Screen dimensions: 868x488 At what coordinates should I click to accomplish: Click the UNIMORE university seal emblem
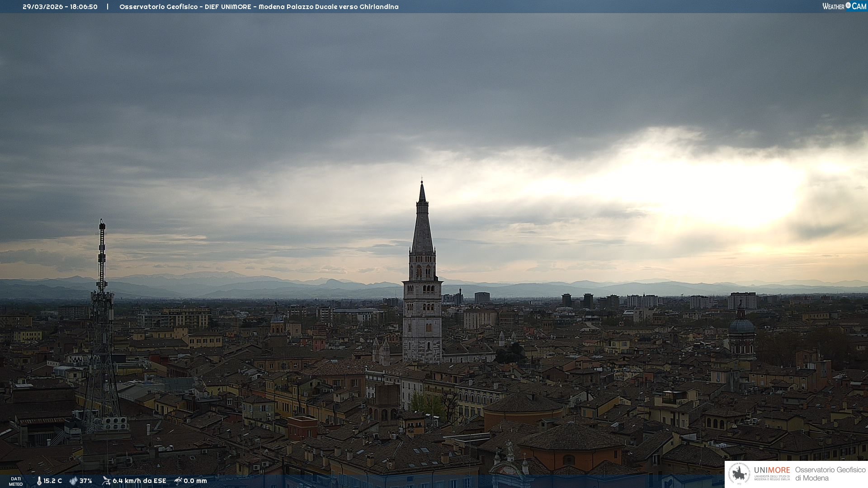(739, 474)
